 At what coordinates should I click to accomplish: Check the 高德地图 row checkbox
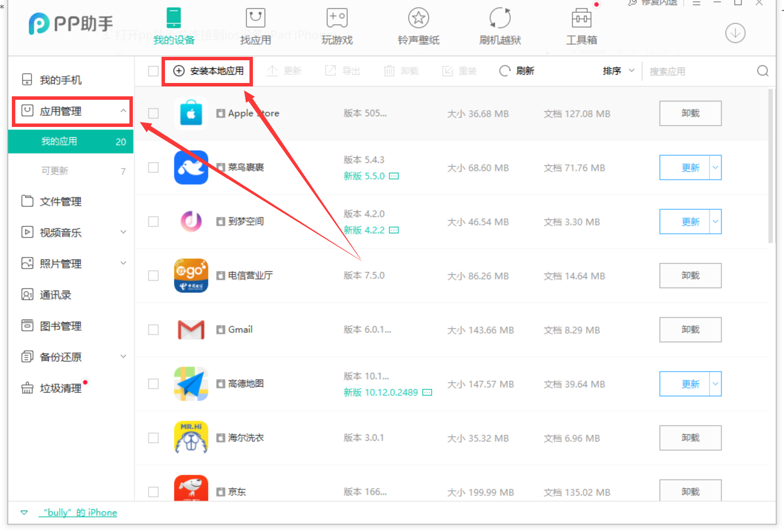[x=154, y=384]
